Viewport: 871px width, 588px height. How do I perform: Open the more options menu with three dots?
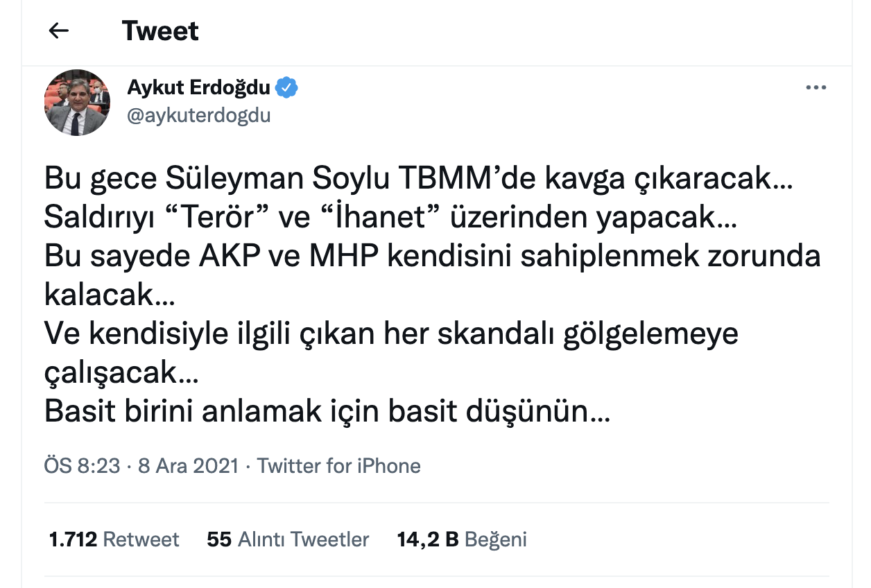point(816,87)
